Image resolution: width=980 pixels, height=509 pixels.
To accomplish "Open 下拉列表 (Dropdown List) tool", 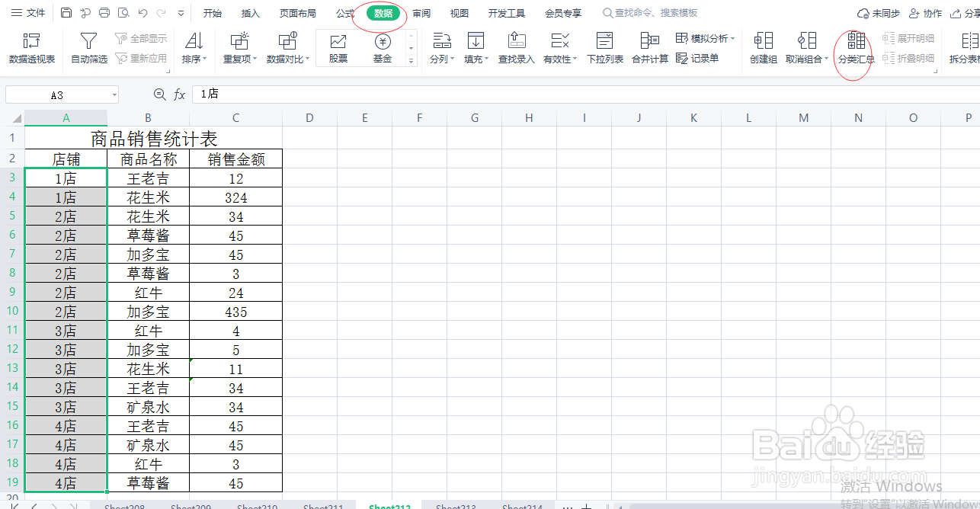I will coord(605,48).
